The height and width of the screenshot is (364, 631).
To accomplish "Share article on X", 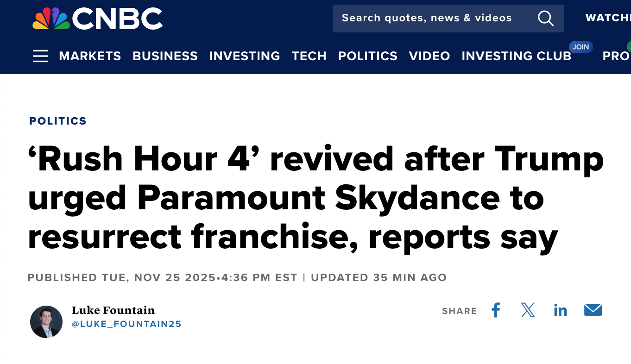I will tap(528, 310).
